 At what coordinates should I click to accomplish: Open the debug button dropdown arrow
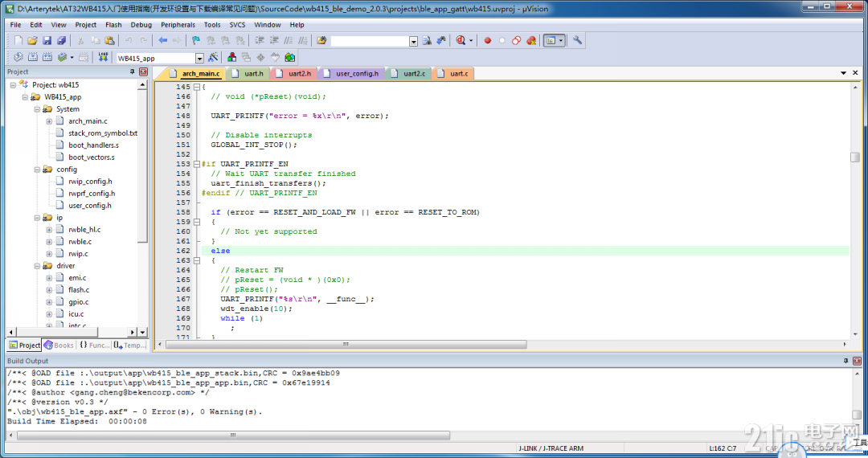pyautogui.click(x=471, y=40)
